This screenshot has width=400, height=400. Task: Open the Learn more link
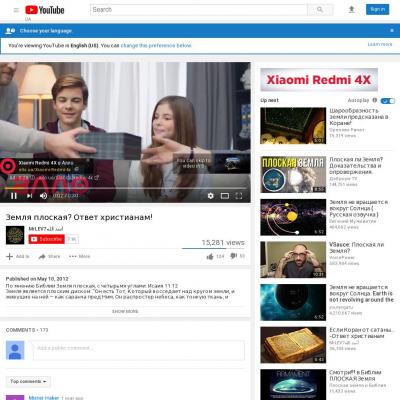coord(380,44)
